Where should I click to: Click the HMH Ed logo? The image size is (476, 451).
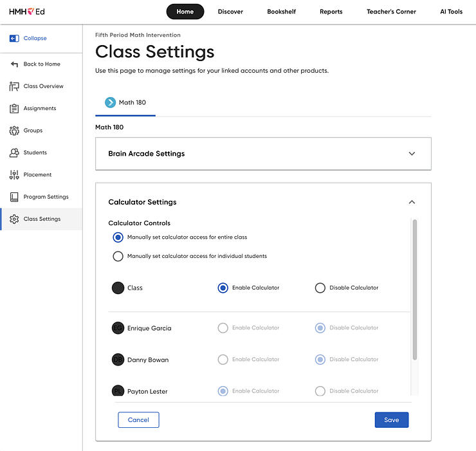tap(27, 12)
